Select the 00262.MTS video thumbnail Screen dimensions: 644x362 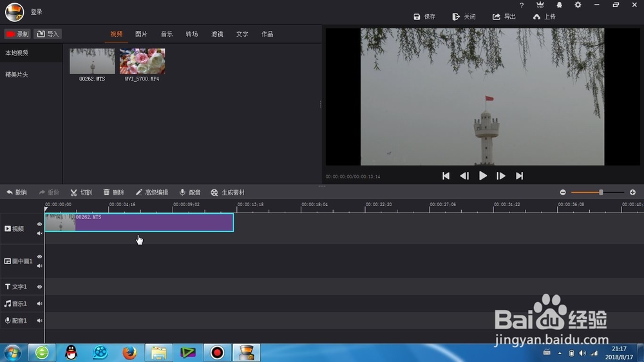pos(92,62)
